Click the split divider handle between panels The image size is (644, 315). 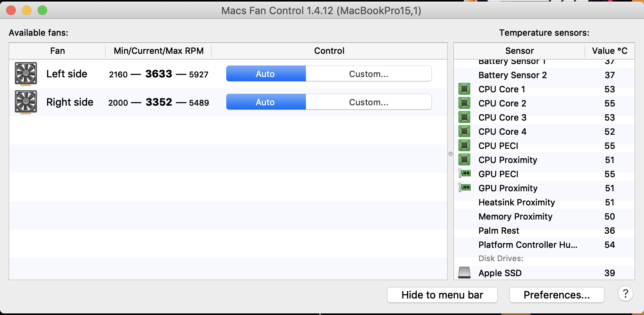click(x=451, y=154)
